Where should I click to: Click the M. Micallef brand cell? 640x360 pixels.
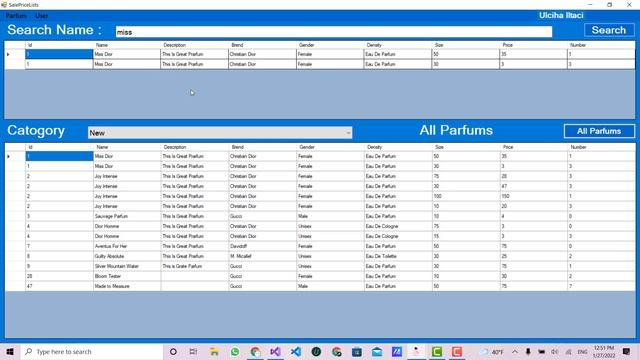click(x=262, y=256)
